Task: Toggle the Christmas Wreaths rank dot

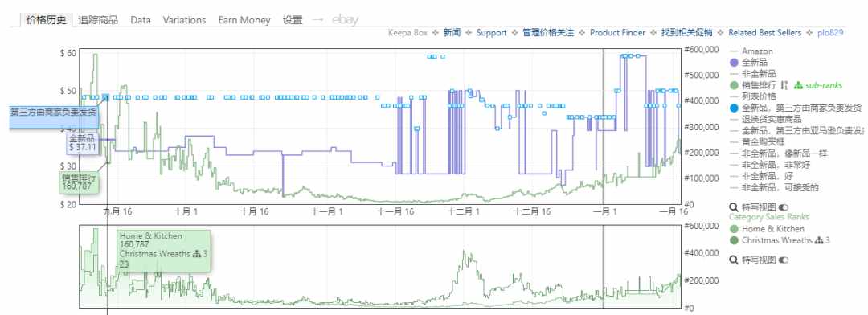Action: pyautogui.click(x=735, y=240)
